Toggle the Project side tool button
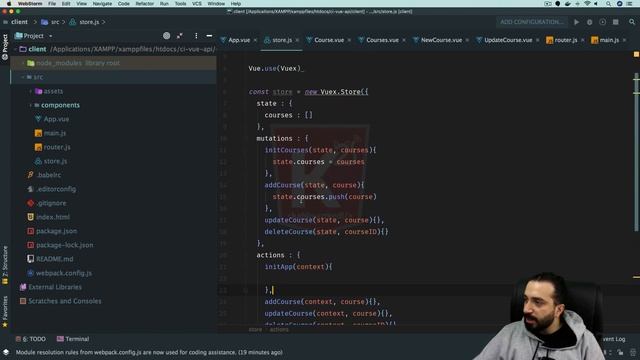640x360 pixels. (x=5, y=47)
